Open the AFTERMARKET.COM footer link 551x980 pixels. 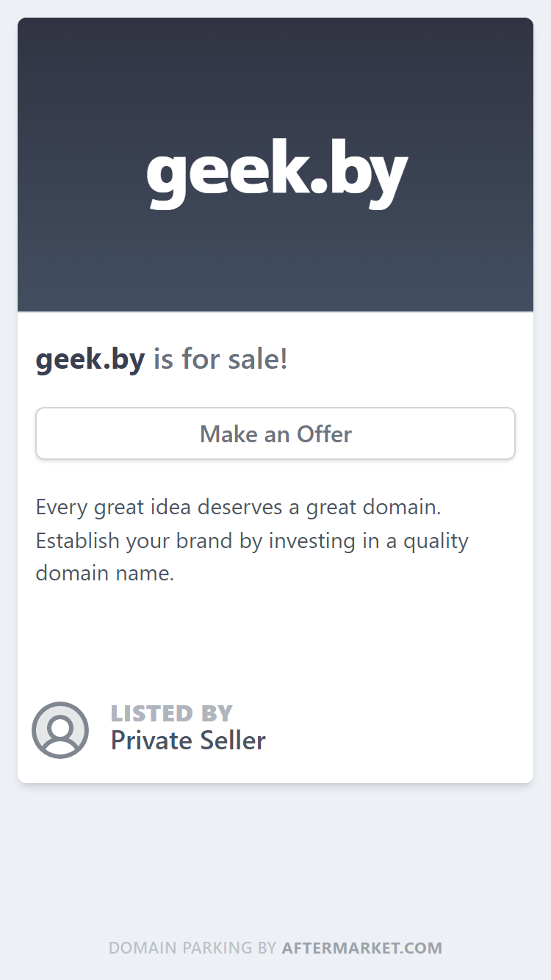point(362,948)
